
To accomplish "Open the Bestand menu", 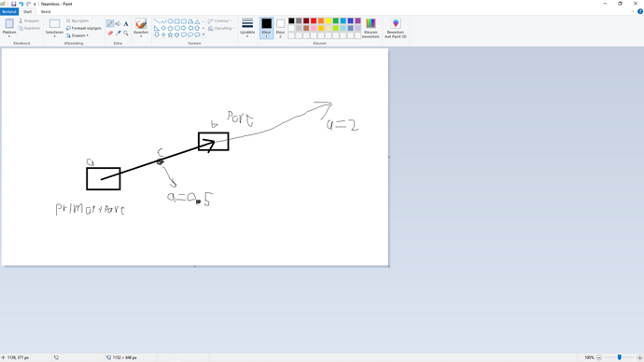I will point(9,12).
